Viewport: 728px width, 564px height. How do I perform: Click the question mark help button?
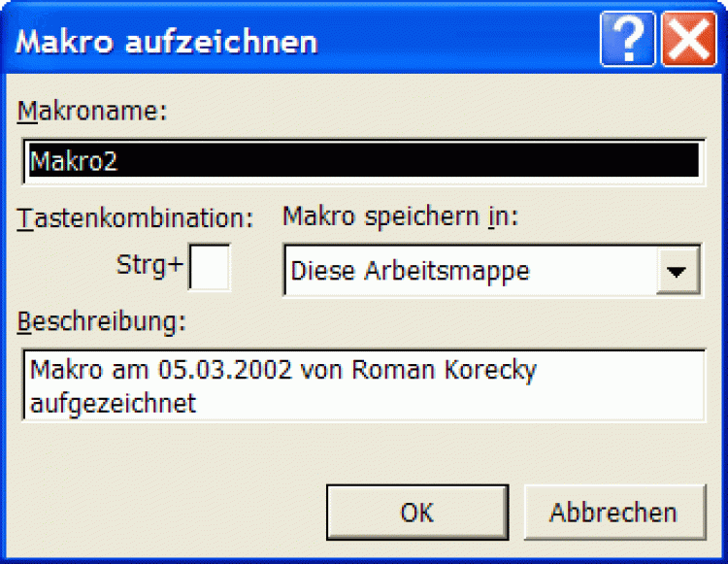[627, 41]
